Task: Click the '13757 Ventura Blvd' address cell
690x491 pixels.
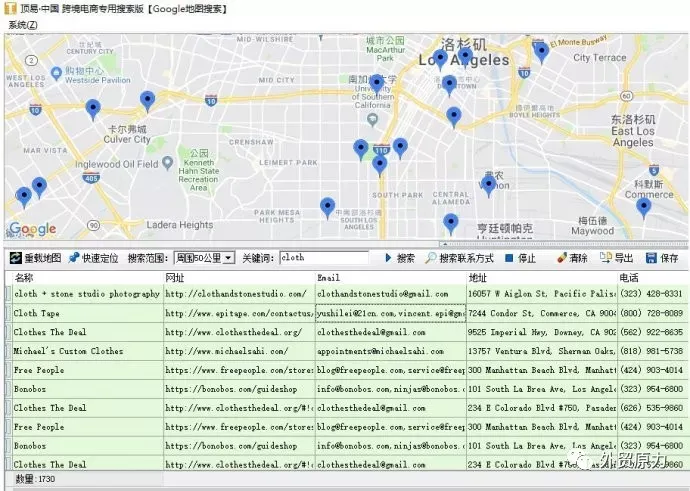Action: (x=542, y=351)
